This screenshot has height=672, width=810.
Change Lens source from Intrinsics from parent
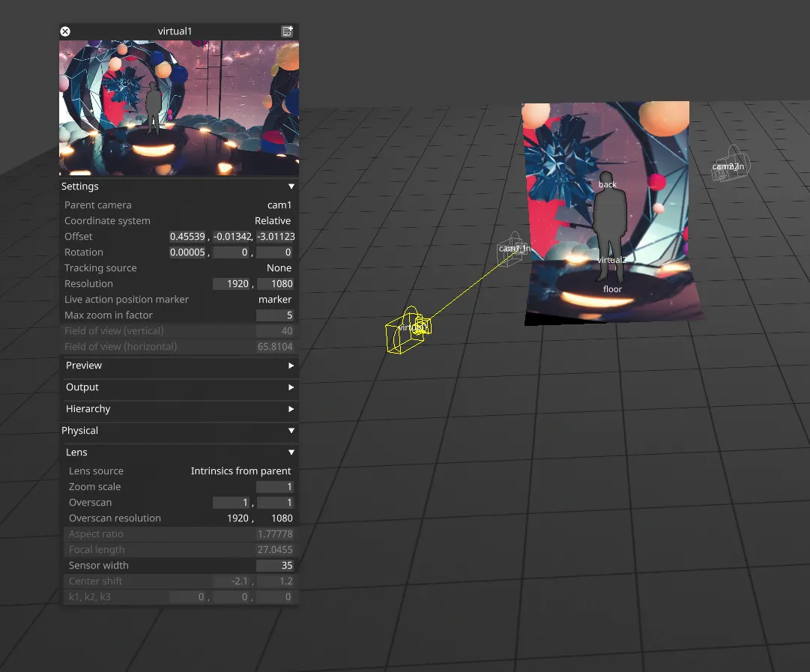click(x=241, y=470)
